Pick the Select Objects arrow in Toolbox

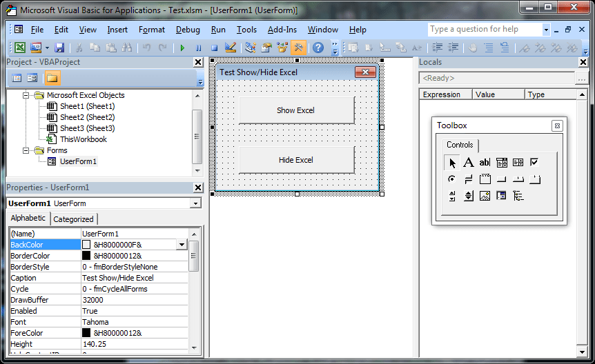pos(452,163)
